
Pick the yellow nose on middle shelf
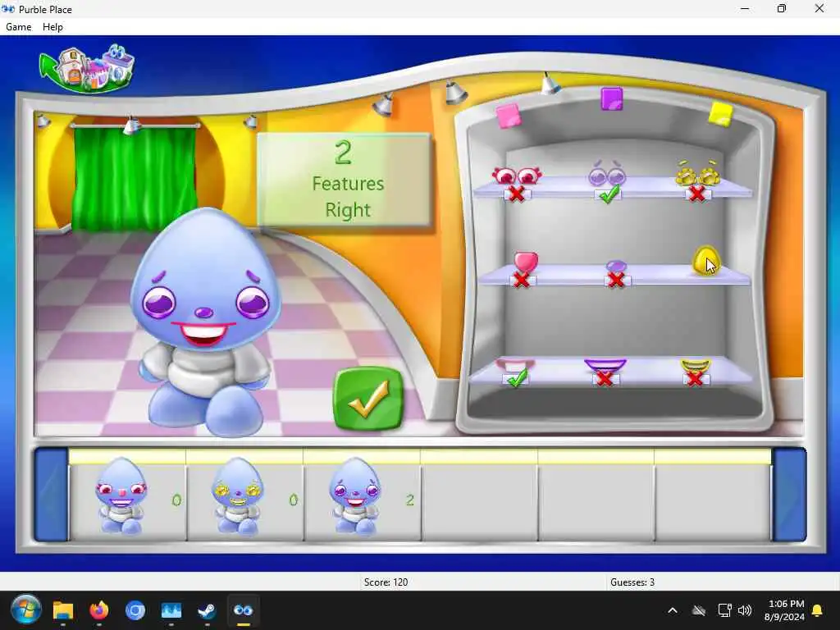pyautogui.click(x=705, y=261)
